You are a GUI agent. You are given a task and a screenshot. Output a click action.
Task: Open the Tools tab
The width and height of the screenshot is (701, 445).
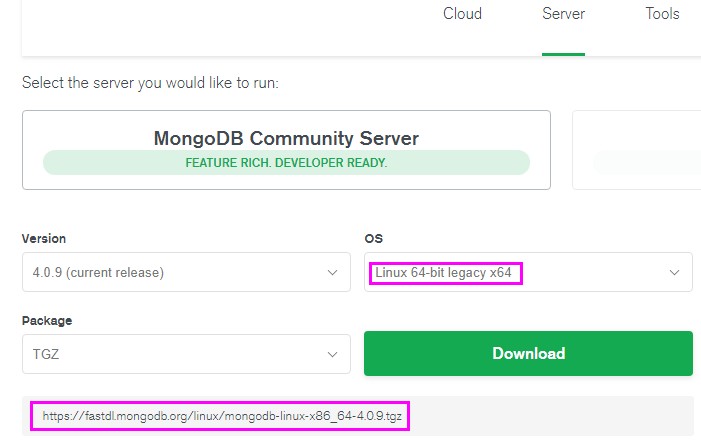(662, 14)
